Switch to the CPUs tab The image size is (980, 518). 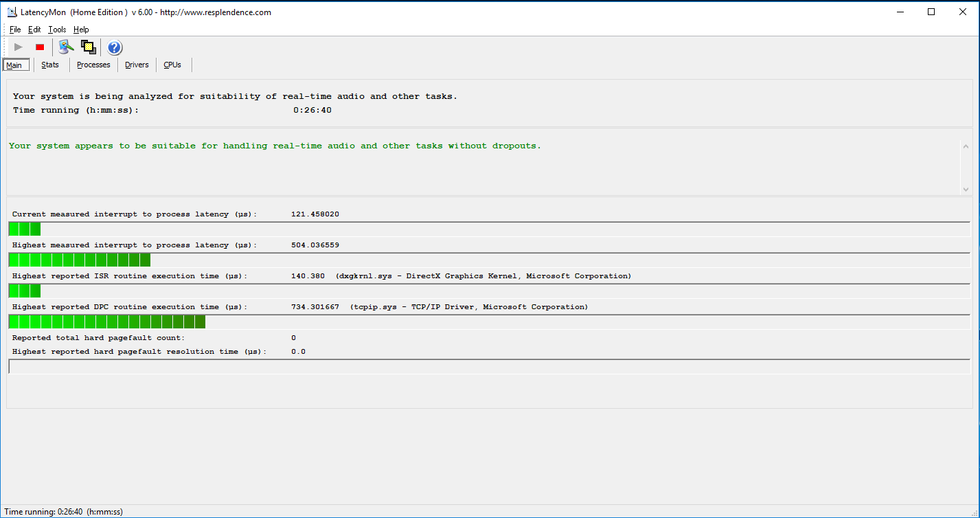[x=172, y=65]
